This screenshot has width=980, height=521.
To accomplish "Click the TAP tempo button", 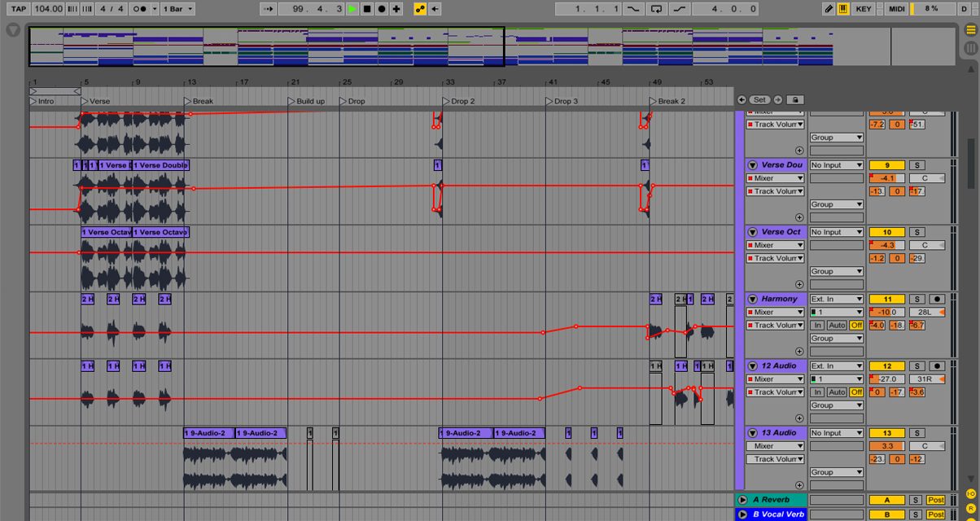I will tap(19, 8).
